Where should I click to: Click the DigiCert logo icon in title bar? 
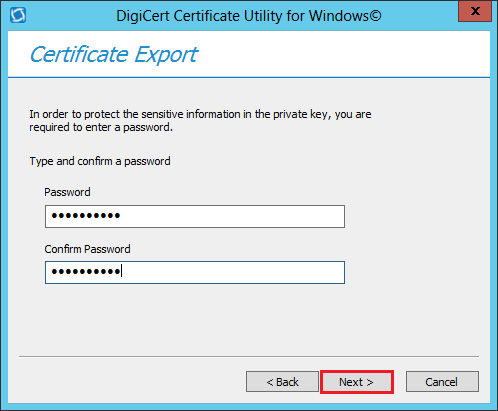18,15
